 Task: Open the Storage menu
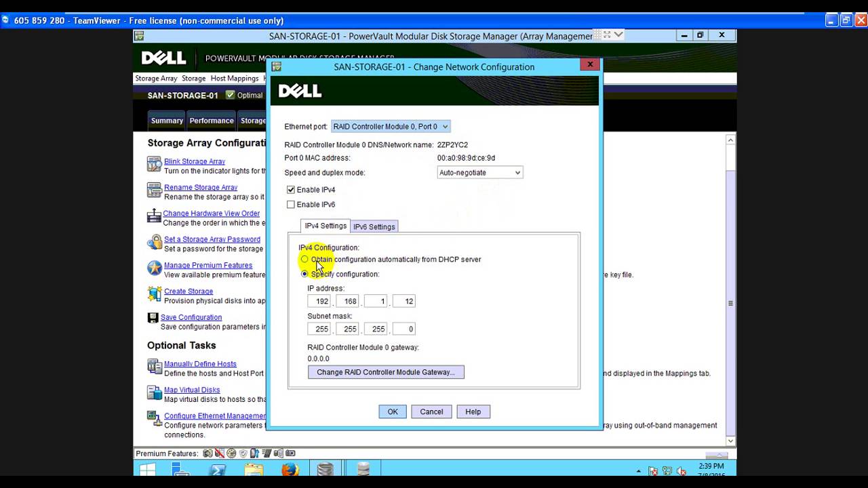tap(193, 79)
